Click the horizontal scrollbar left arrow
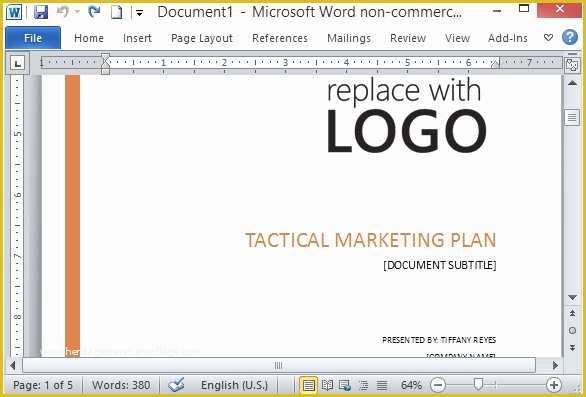586x397 pixels. [13, 365]
